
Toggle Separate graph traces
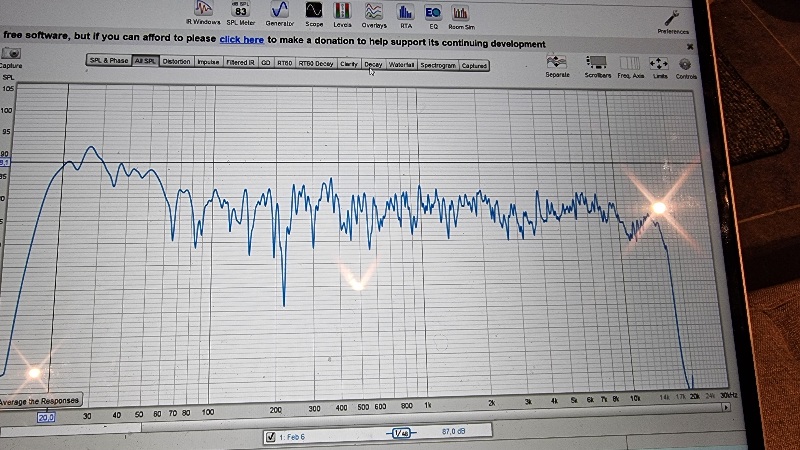click(x=557, y=65)
